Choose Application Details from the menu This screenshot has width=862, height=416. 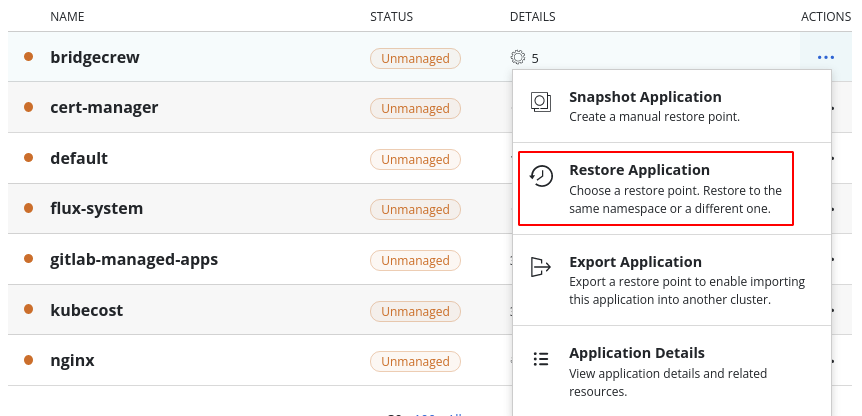(x=672, y=371)
